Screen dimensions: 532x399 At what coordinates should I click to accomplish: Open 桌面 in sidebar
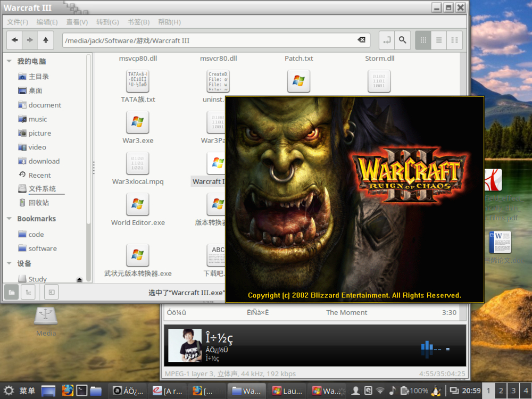tap(30, 90)
